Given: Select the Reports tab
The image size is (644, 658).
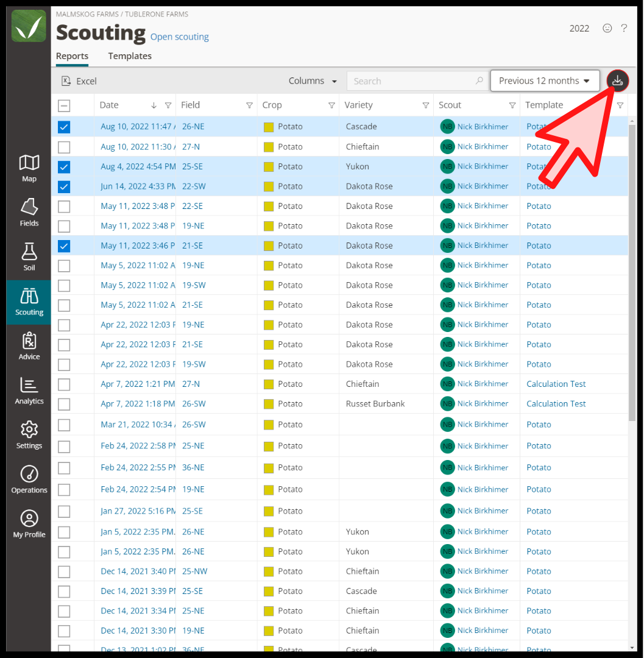Looking at the screenshot, I should pos(72,56).
